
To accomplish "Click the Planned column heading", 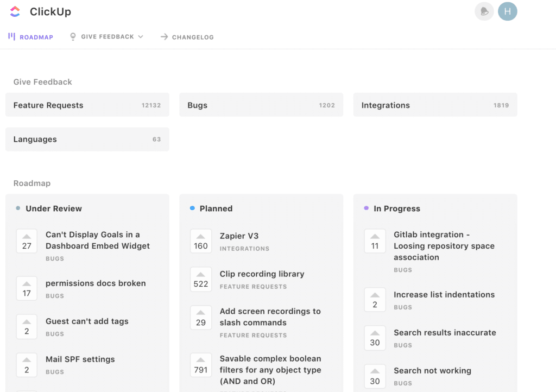I will point(216,208).
